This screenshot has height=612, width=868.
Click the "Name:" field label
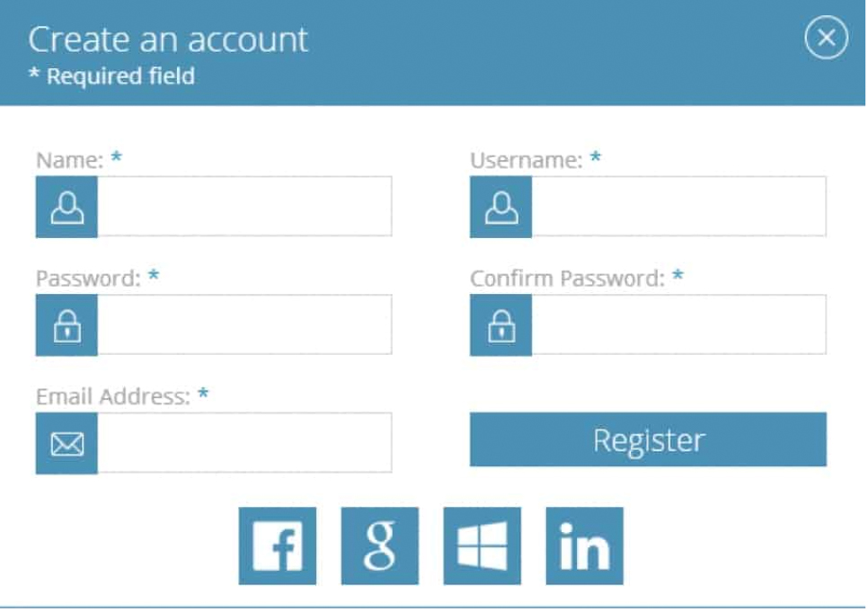70,160
